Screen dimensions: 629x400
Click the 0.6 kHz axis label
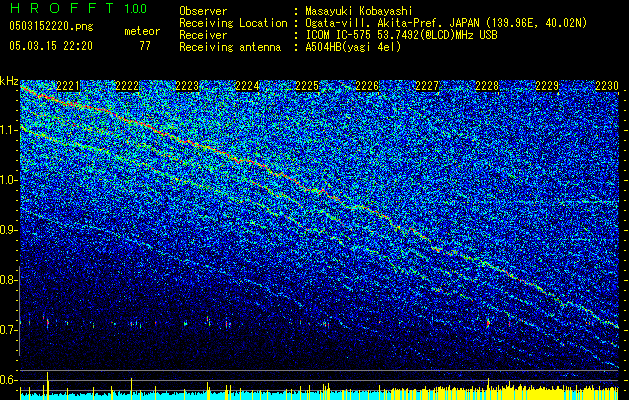8,380
